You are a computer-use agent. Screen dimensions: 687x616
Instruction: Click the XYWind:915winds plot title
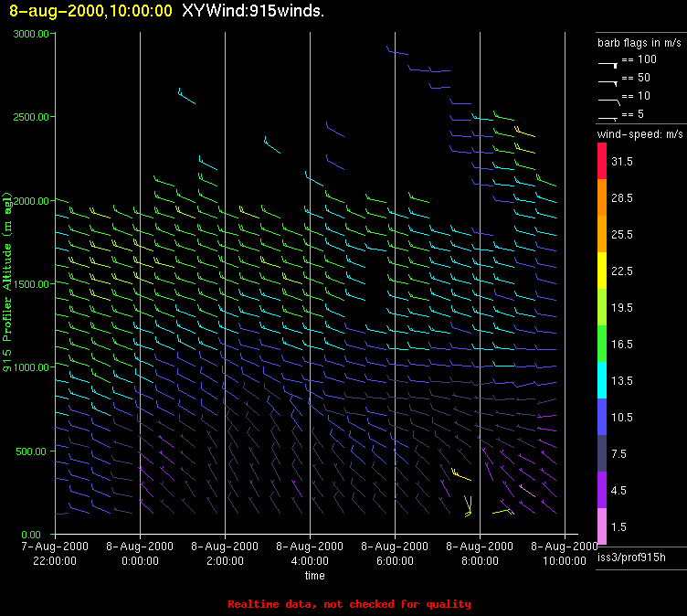point(253,11)
